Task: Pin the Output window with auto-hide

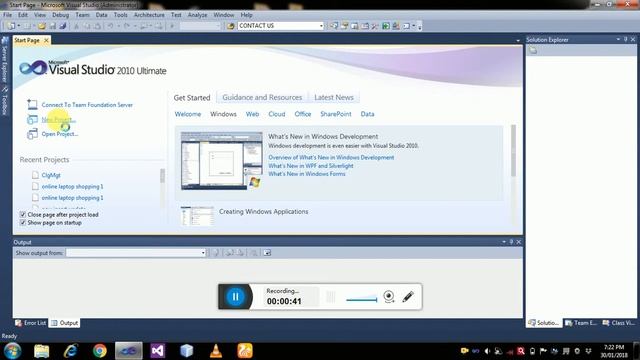Action: 511,242
